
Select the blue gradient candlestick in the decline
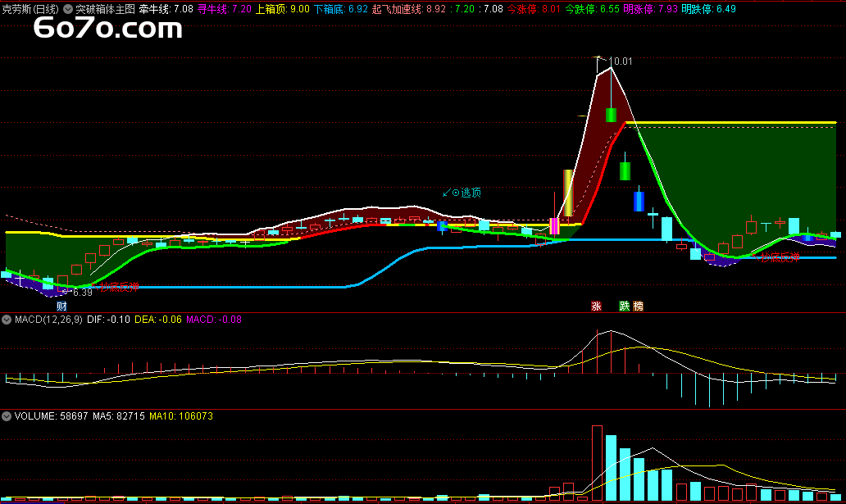639,202
